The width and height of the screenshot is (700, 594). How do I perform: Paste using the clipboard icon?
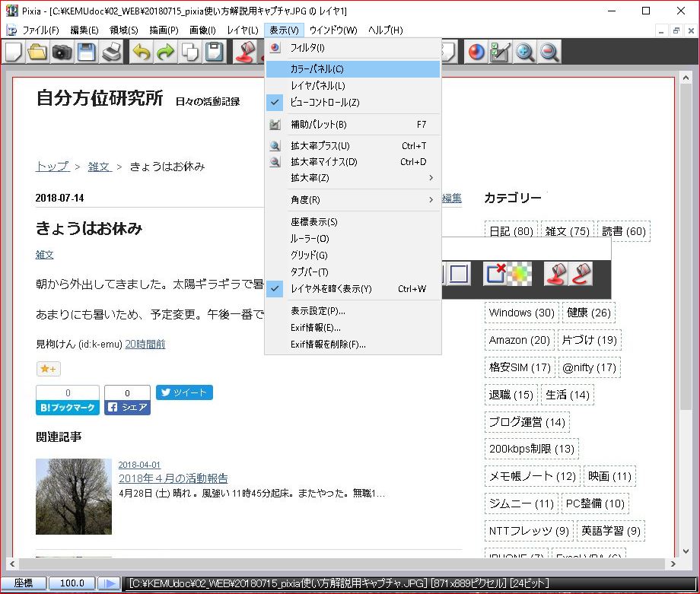(215, 52)
